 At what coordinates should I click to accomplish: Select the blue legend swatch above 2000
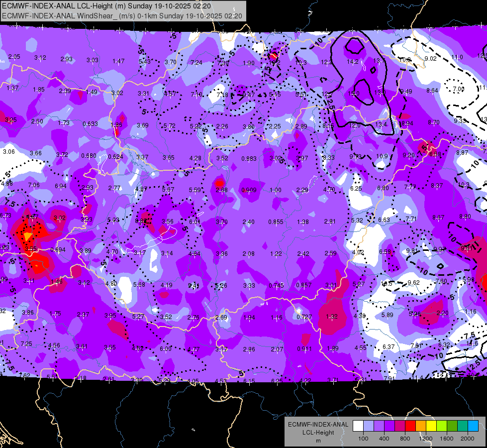[473, 426]
